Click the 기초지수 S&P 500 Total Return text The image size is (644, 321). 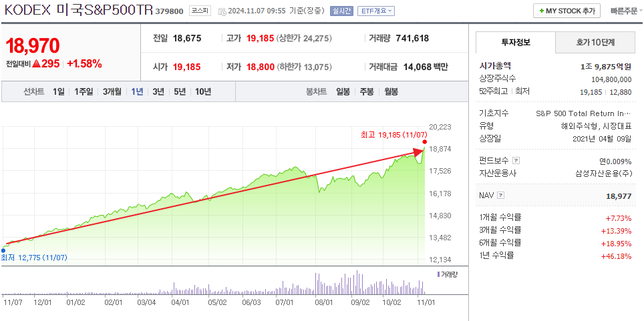[583, 113]
